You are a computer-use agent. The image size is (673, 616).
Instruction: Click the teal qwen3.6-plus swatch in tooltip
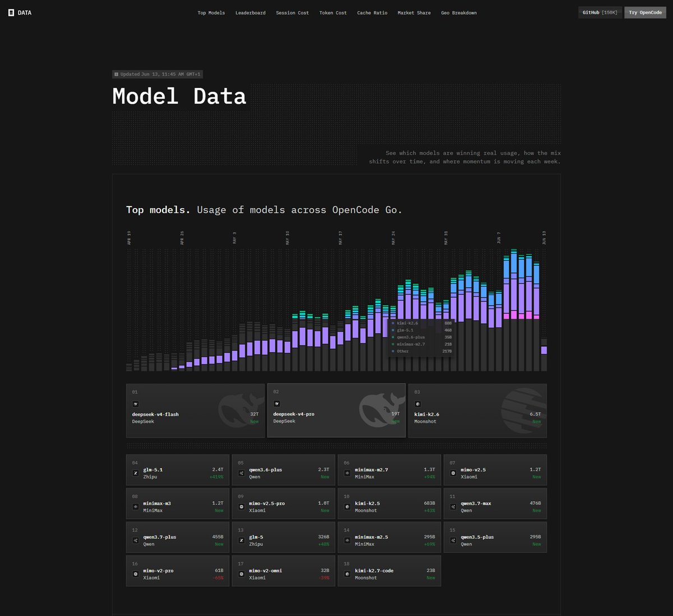[393, 337]
